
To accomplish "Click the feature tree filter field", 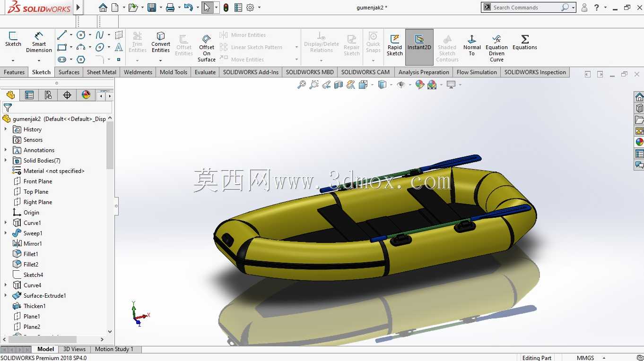I will point(57,108).
